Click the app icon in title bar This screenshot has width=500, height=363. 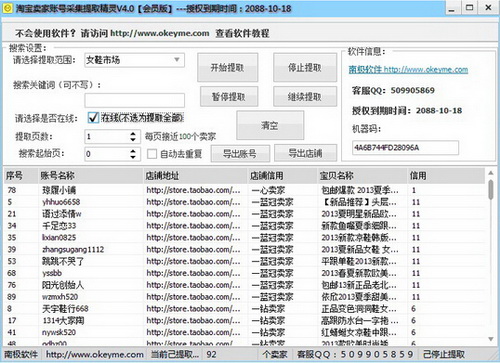[x=7, y=8]
